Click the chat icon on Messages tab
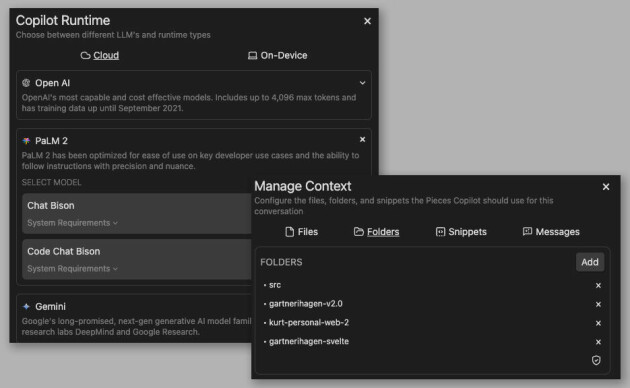Viewport: 630px width, 388px height. pyautogui.click(x=527, y=231)
